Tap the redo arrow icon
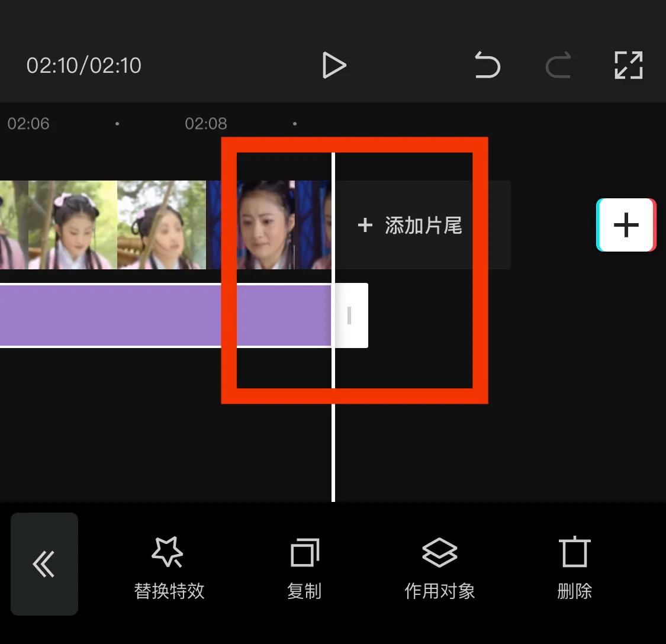This screenshot has height=644, width=666. tap(557, 65)
